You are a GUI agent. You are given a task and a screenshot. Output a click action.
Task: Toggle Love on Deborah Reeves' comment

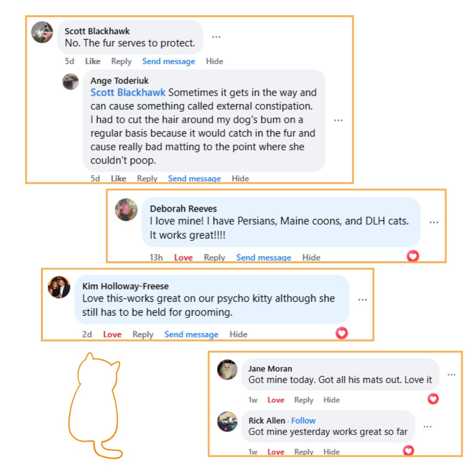click(x=183, y=258)
